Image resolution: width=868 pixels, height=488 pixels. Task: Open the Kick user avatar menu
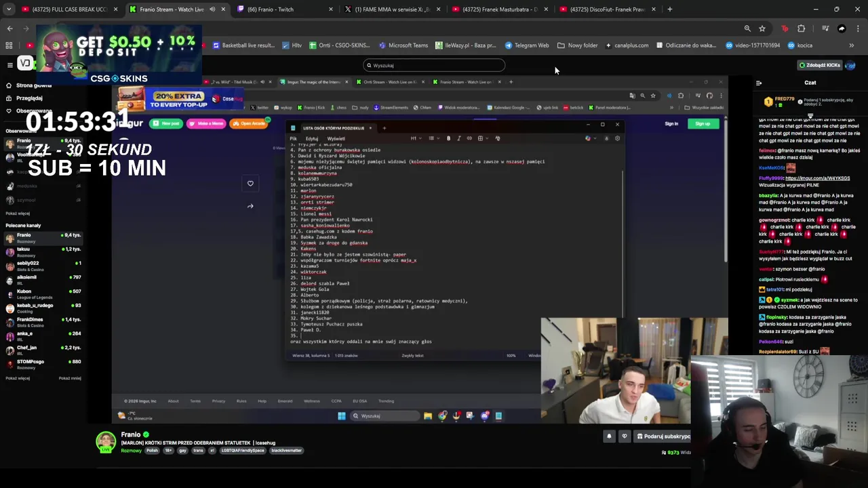click(850, 65)
